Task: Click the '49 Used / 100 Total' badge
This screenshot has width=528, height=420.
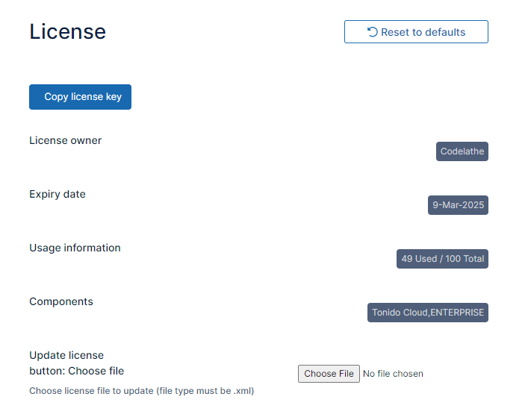Action: pos(442,259)
